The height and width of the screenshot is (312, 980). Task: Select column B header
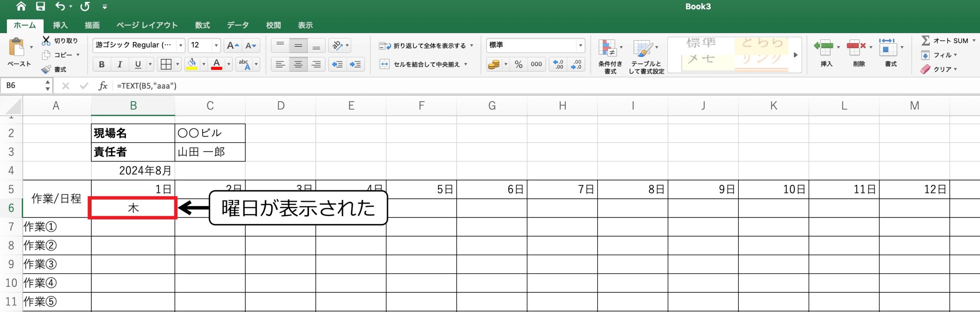pos(133,106)
